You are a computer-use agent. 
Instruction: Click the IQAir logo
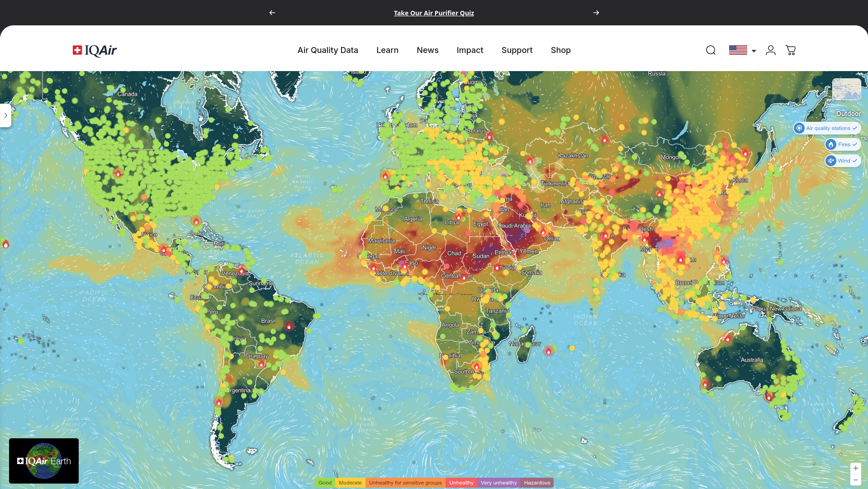point(95,50)
